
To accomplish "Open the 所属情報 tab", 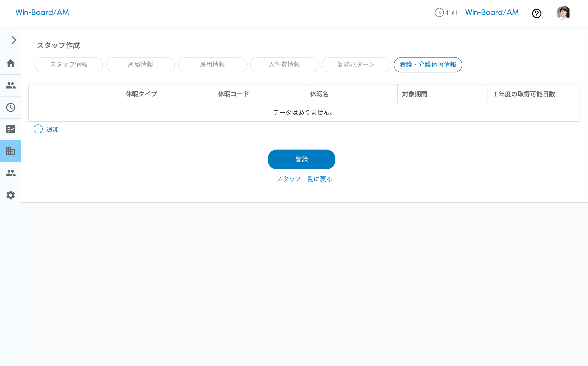I will point(140,65).
